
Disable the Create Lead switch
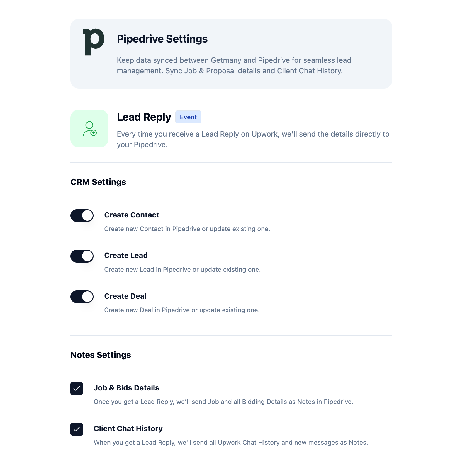[x=82, y=256]
